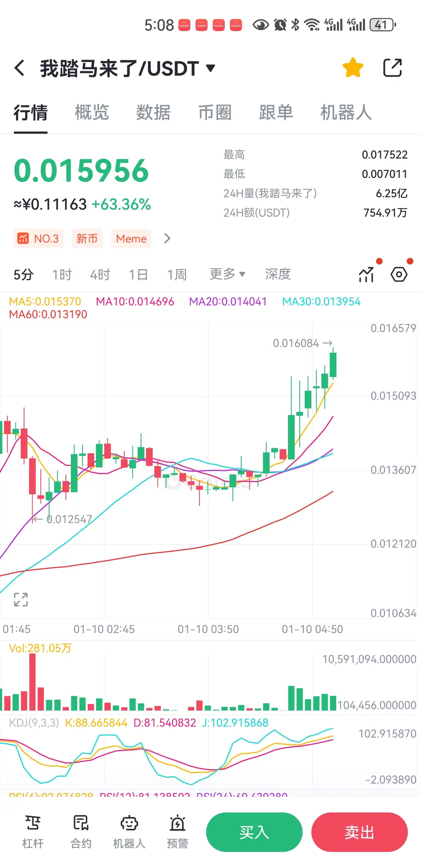Tap the Bluetooth icon in status bar
The width and height of the screenshot is (421, 868).
tap(295, 25)
